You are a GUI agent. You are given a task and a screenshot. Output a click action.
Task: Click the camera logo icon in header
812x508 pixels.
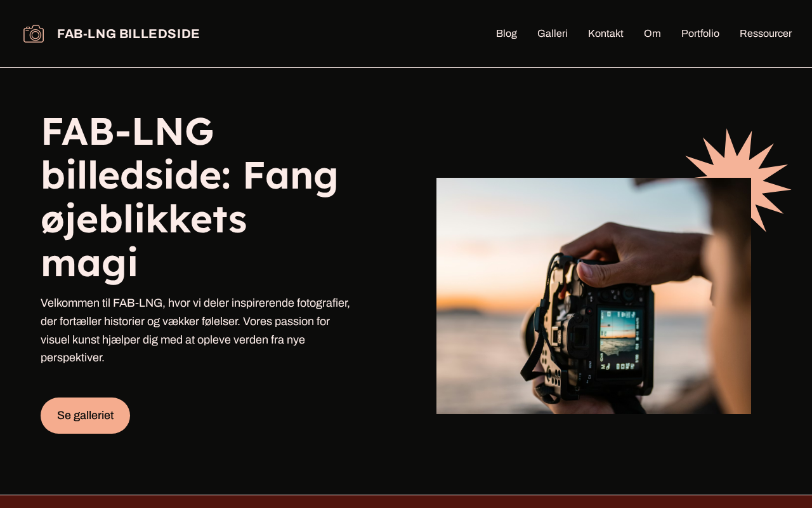[x=34, y=34]
